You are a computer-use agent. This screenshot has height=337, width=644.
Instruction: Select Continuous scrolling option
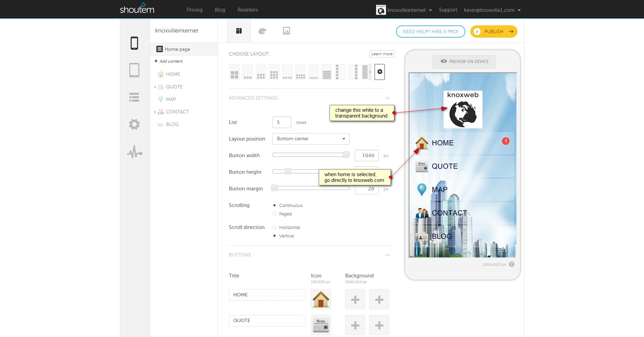274,205
